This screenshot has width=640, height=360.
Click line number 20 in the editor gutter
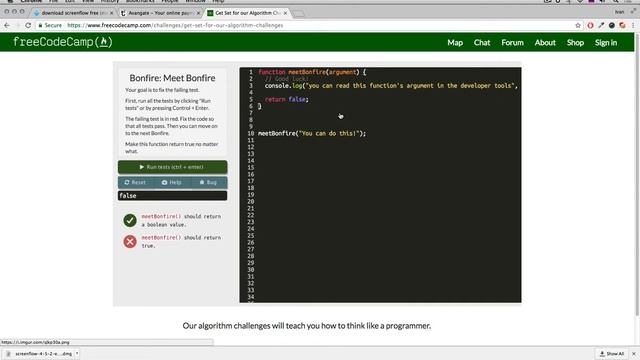251,202
